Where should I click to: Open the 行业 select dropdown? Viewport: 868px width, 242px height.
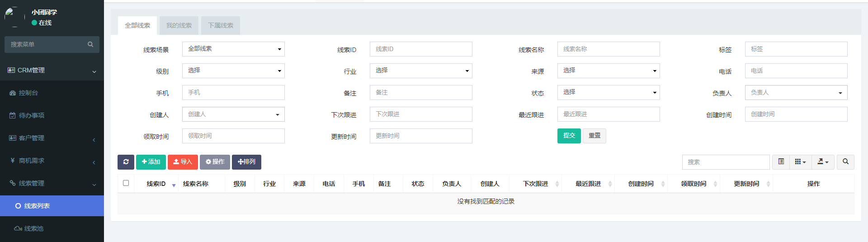tap(421, 71)
